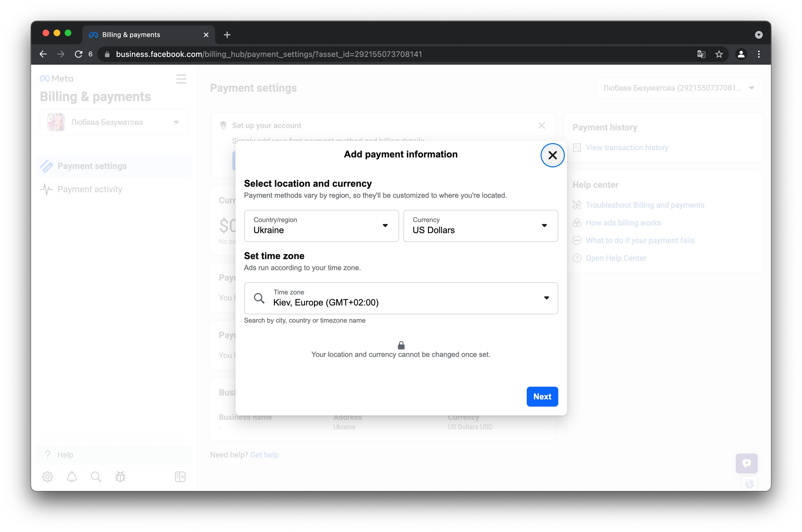Screen dimensions: 802x532
Task: Open a new browser tab
Action: [x=227, y=34]
